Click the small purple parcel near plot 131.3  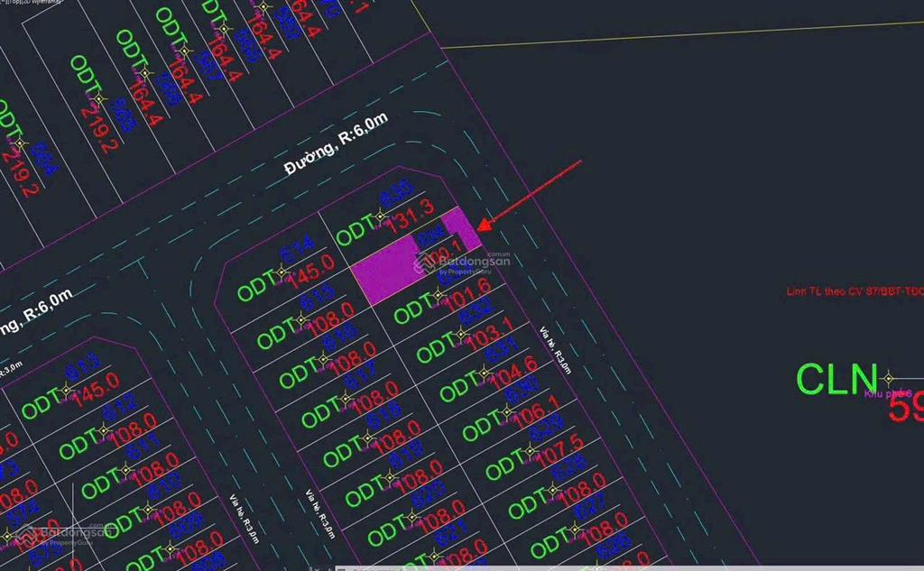click(x=461, y=228)
